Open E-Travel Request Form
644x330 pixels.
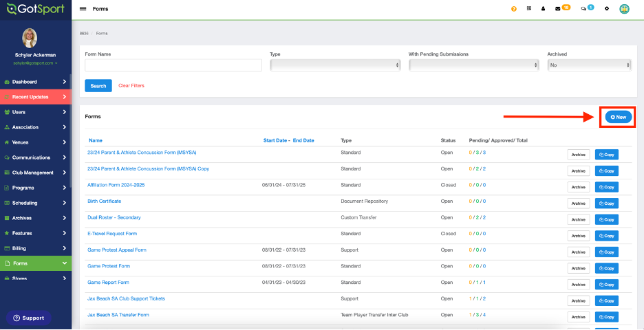(x=112, y=234)
